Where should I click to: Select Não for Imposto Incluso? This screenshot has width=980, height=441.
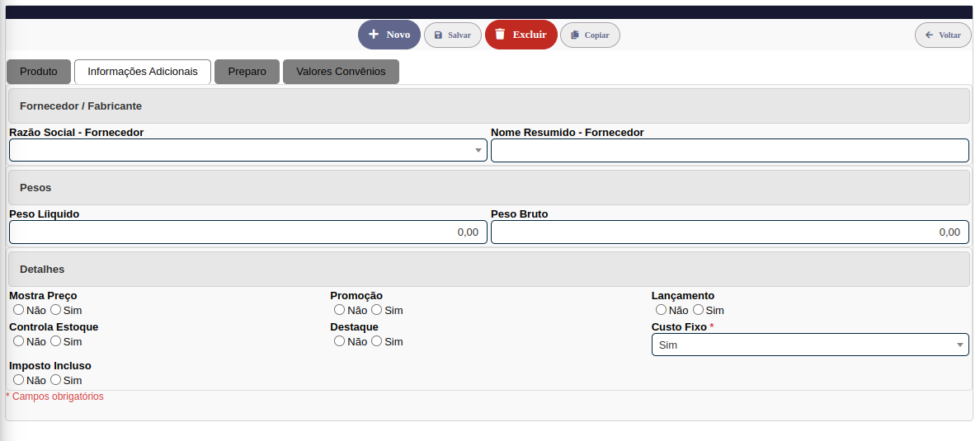(x=18, y=380)
